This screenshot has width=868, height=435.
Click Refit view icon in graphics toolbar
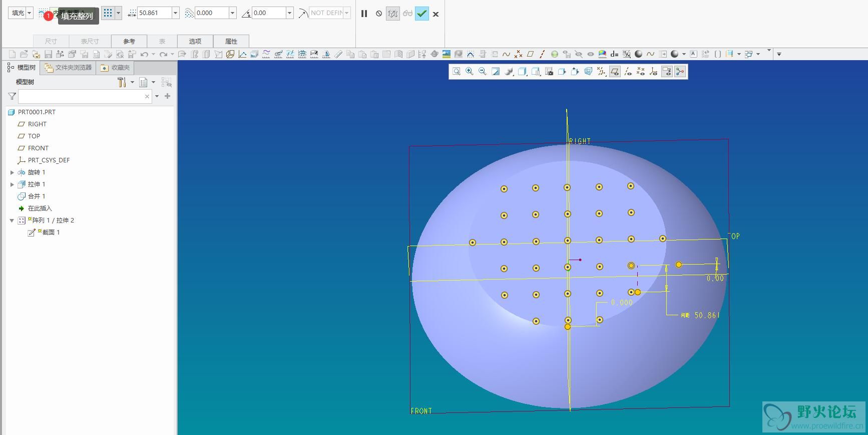457,72
